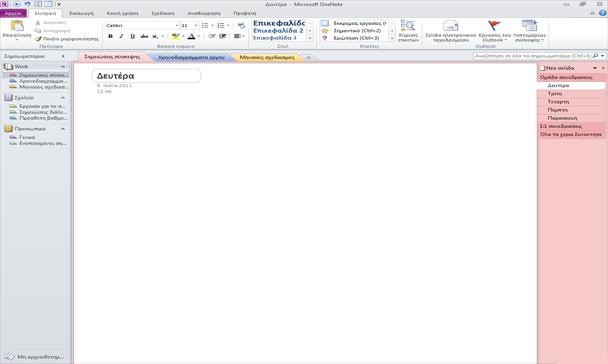Open the highlight color dropdown arrow
This screenshot has height=364, width=608.
click(x=183, y=36)
